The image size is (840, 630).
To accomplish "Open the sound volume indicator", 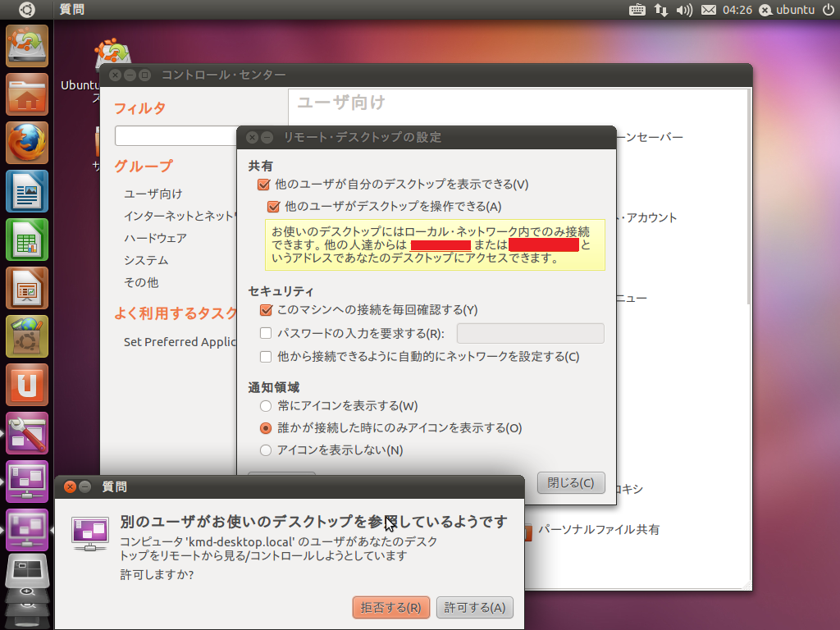I will click(684, 10).
